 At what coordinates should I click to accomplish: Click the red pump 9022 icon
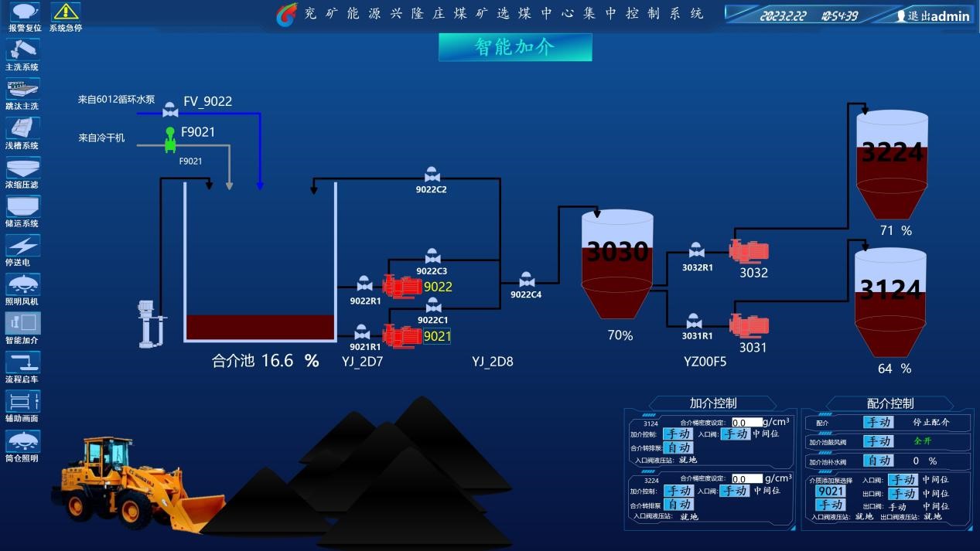401,287
